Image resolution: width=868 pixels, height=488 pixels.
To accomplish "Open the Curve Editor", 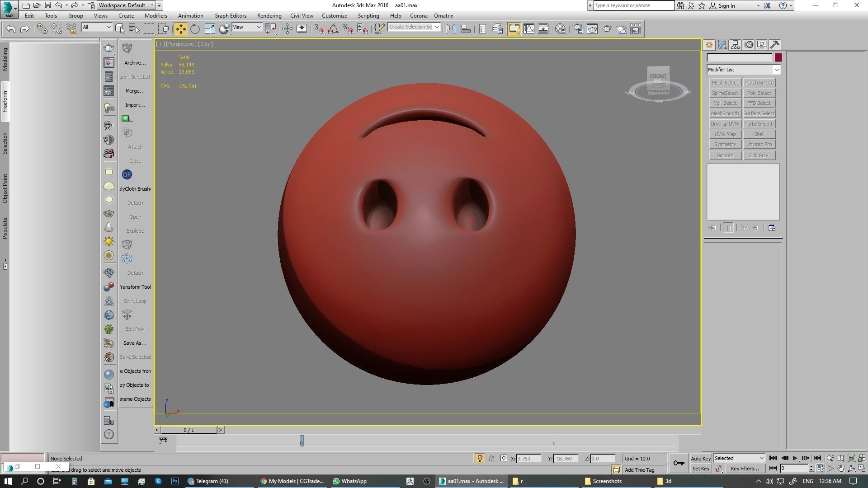I will (x=529, y=29).
